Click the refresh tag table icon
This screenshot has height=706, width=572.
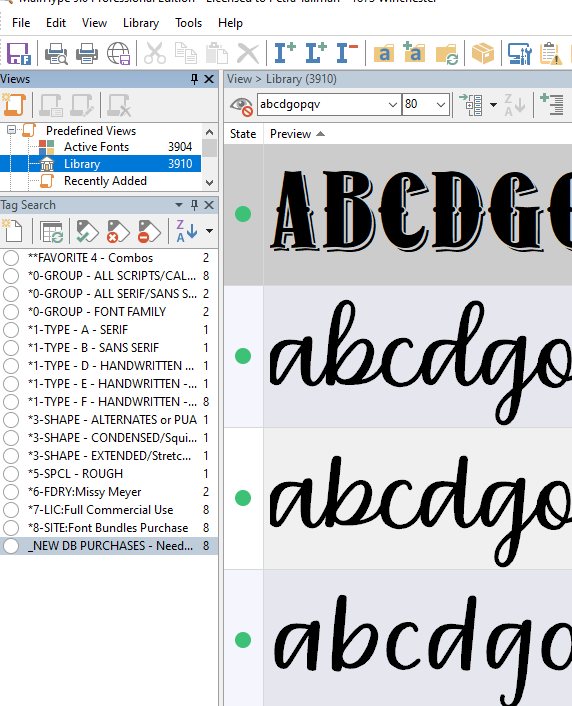(x=51, y=231)
